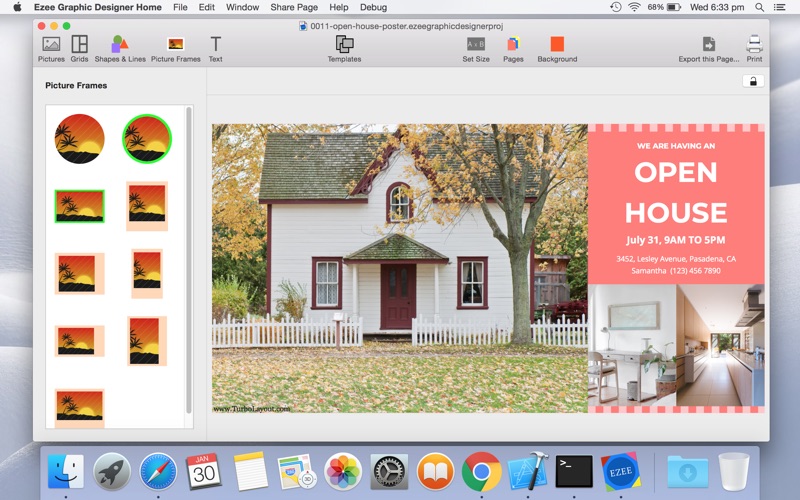Select the Samantha phone number text
This screenshot has height=500, width=800.
676,270
